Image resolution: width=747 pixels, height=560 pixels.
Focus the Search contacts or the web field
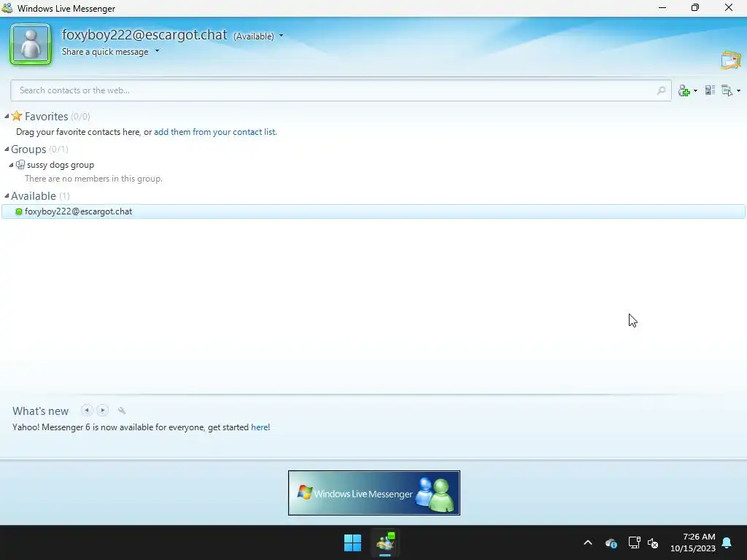[341, 90]
